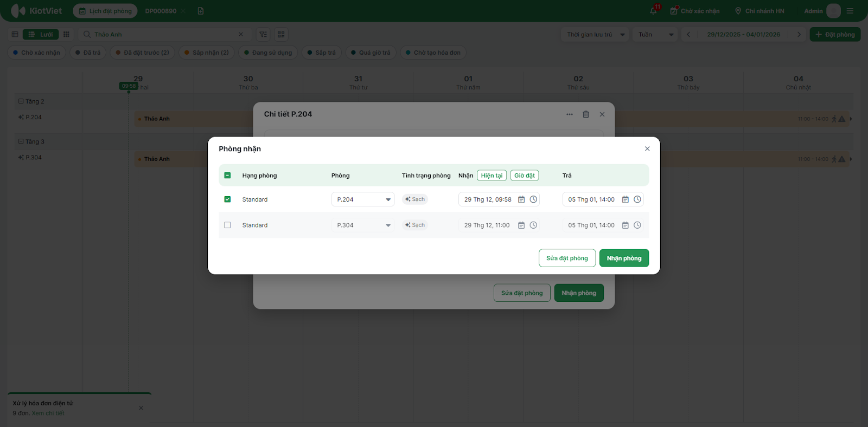Screen dimensions: 868x427
Task: Toggle the Chờ tạo hóa đơn filter
Action: [433, 53]
